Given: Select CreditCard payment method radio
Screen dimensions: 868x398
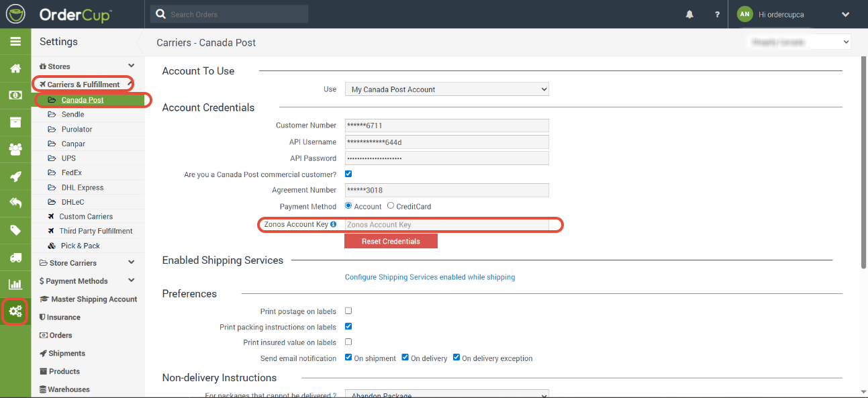Looking at the screenshot, I should [391, 206].
